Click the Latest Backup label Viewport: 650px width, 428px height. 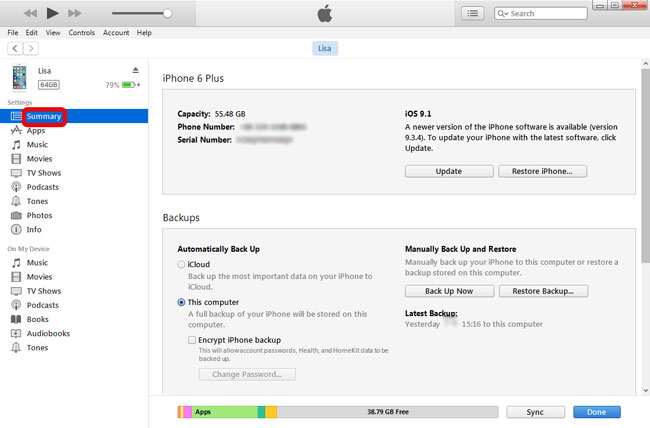tap(431, 313)
